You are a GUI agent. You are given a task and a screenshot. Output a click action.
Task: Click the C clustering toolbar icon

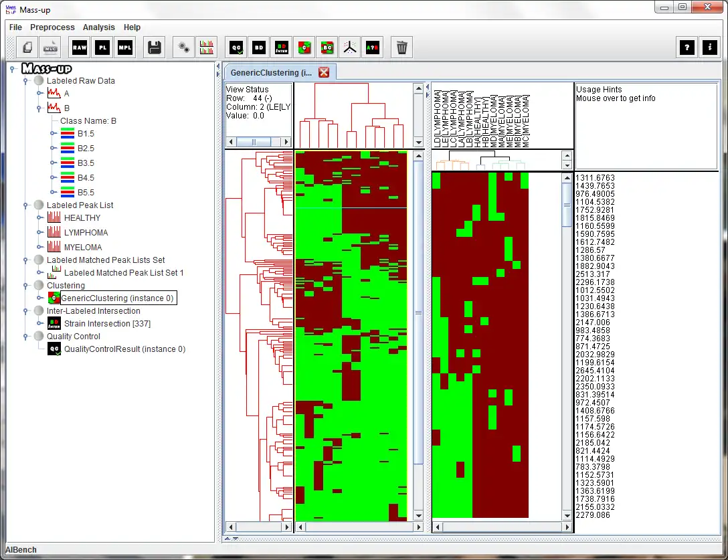tap(304, 48)
